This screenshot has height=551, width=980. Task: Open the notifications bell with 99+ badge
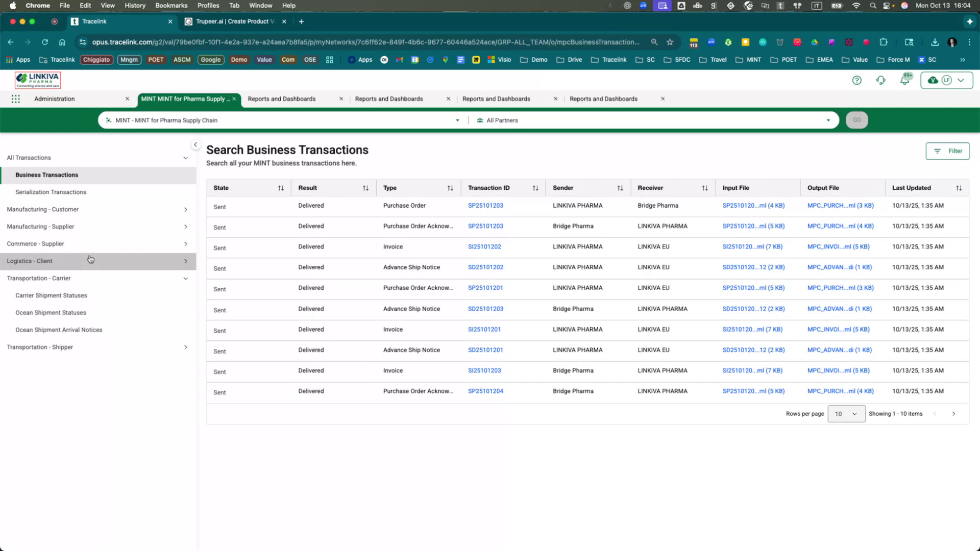tap(904, 80)
